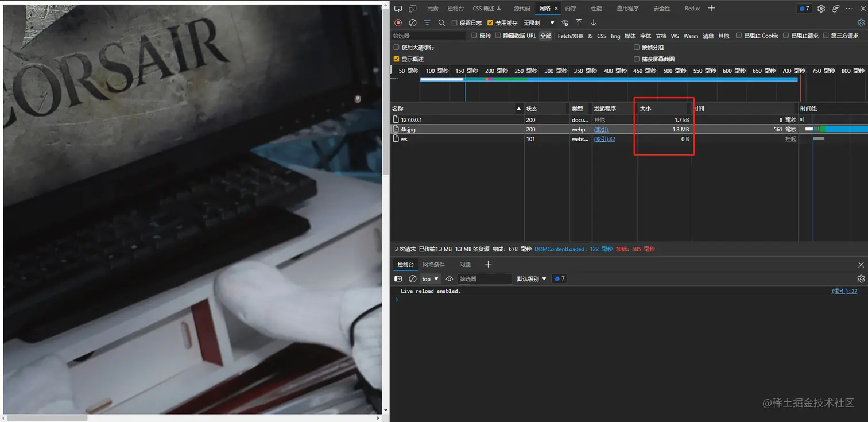Switch to the Elements (元素) tab
The height and width of the screenshot is (422, 868).
pyautogui.click(x=433, y=9)
